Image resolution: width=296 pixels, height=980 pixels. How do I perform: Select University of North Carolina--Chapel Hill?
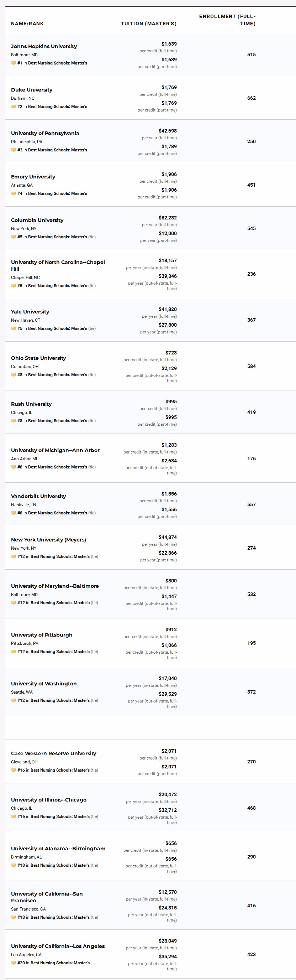pyautogui.click(x=58, y=265)
